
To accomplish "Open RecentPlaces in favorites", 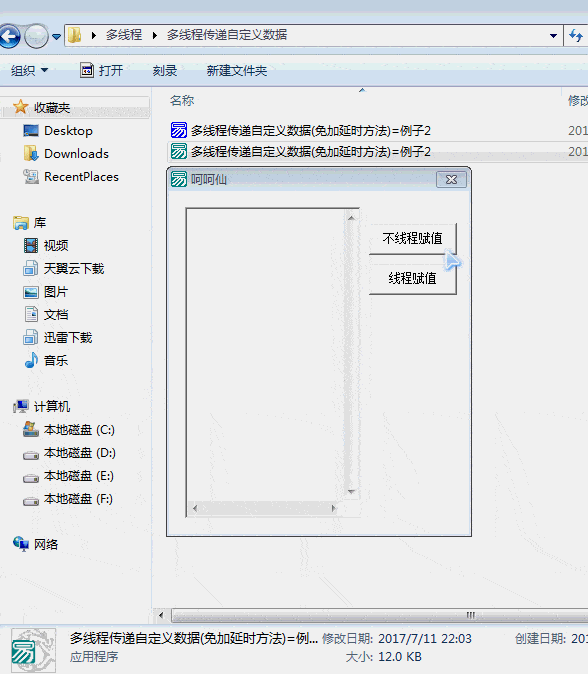I will (x=71, y=177).
